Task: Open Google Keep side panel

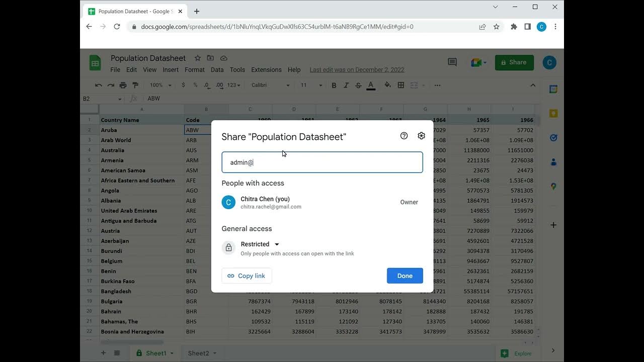Action: point(553,114)
